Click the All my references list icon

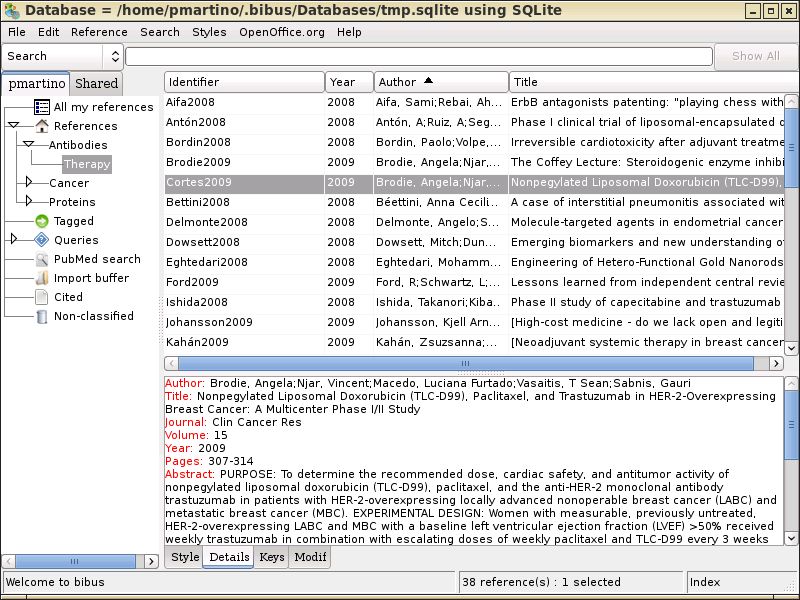pyautogui.click(x=42, y=107)
